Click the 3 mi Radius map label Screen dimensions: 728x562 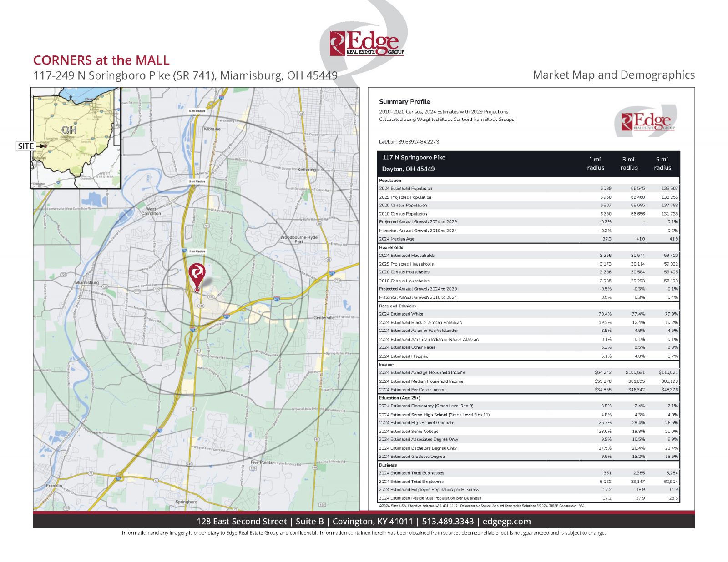pyautogui.click(x=197, y=181)
